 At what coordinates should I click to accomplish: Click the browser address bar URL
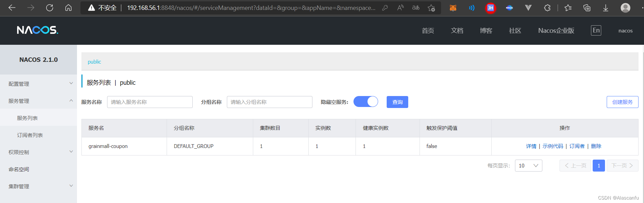coord(251,8)
